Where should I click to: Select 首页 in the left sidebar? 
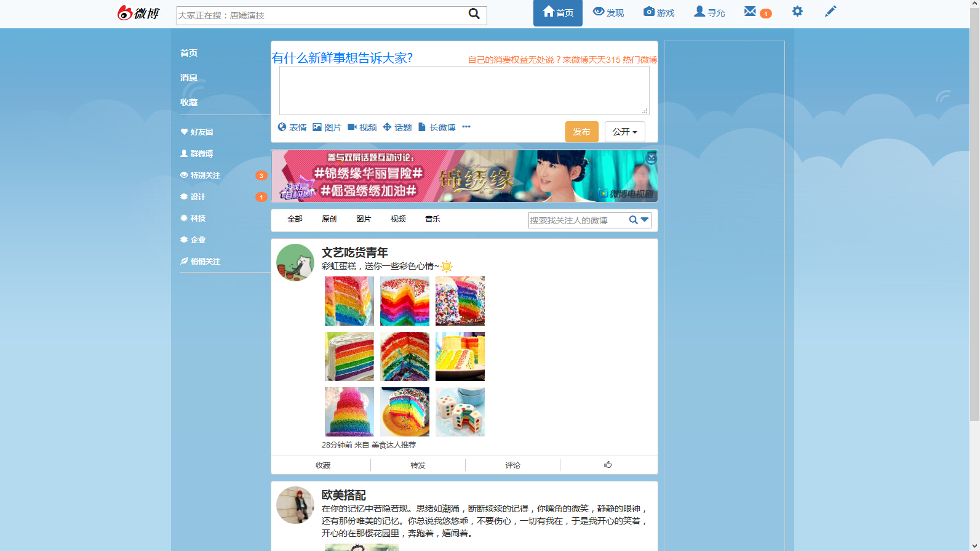tap(189, 53)
